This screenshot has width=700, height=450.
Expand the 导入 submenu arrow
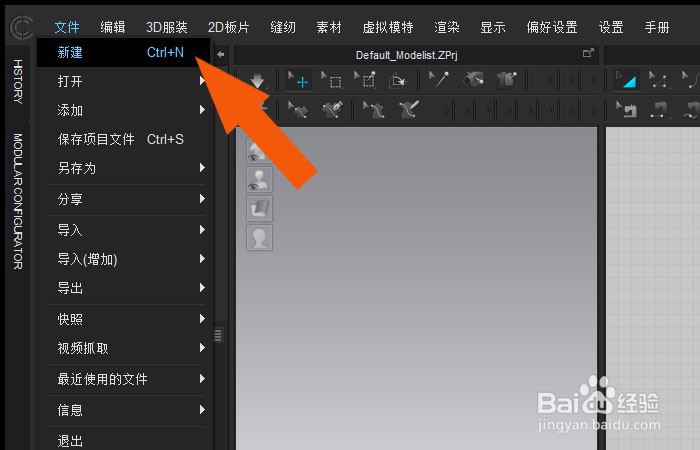(x=202, y=230)
